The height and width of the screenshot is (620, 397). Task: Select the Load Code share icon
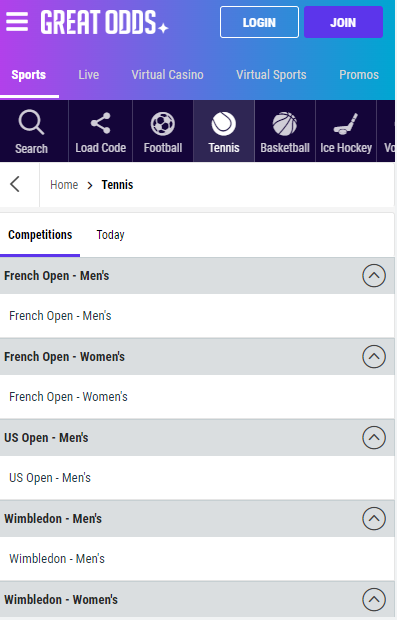point(100,123)
